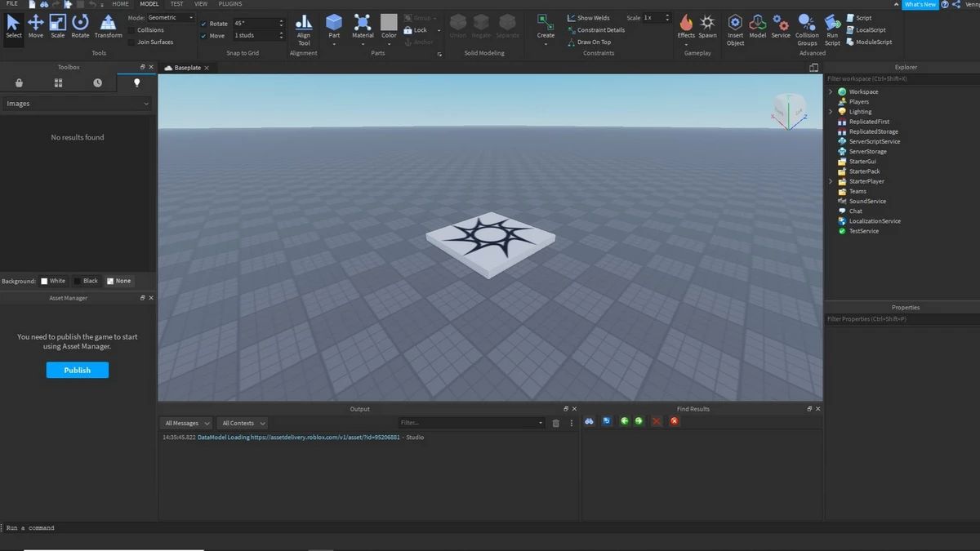Open the All Contexts dropdown
The image size is (980, 551).
click(243, 423)
